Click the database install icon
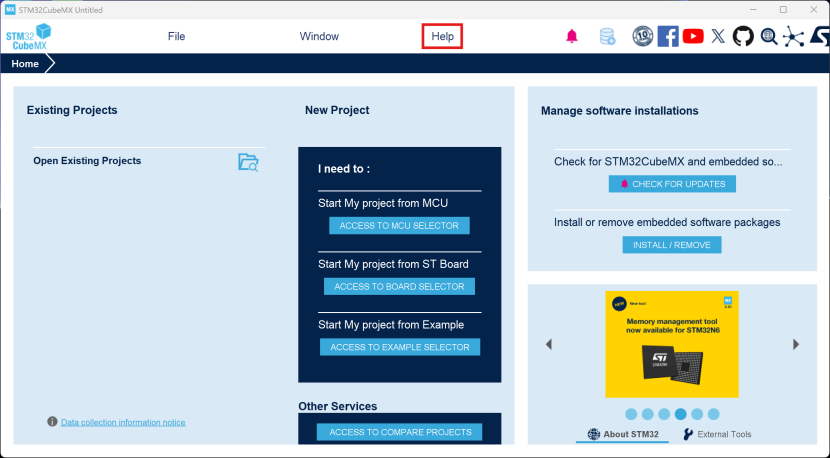The width and height of the screenshot is (830, 458). [x=607, y=37]
